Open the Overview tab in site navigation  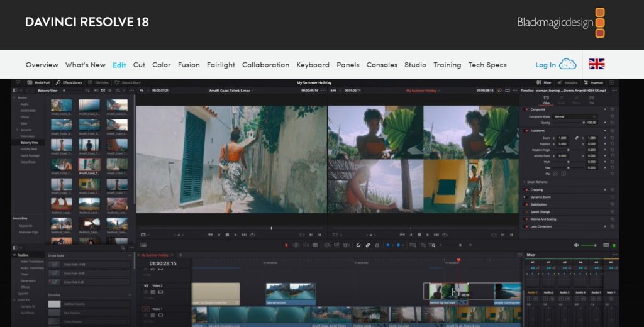coord(42,65)
